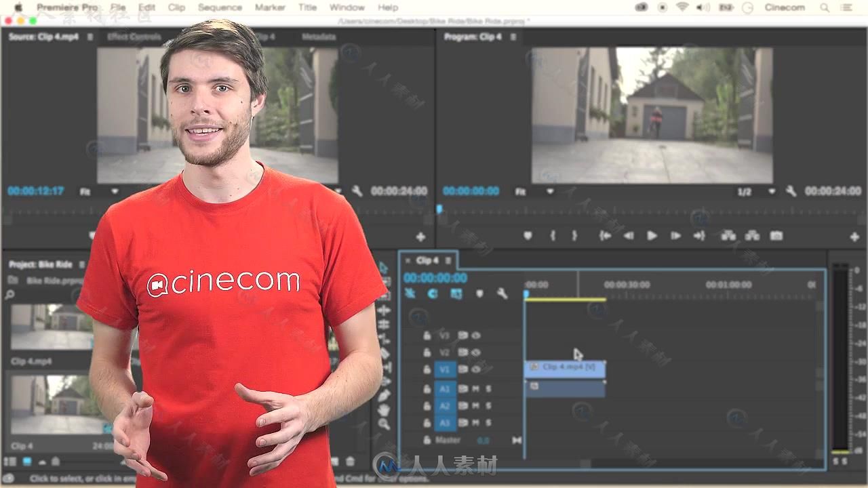Click Mark Out button in Program monitor
Image resolution: width=868 pixels, height=488 pixels.
tap(574, 236)
